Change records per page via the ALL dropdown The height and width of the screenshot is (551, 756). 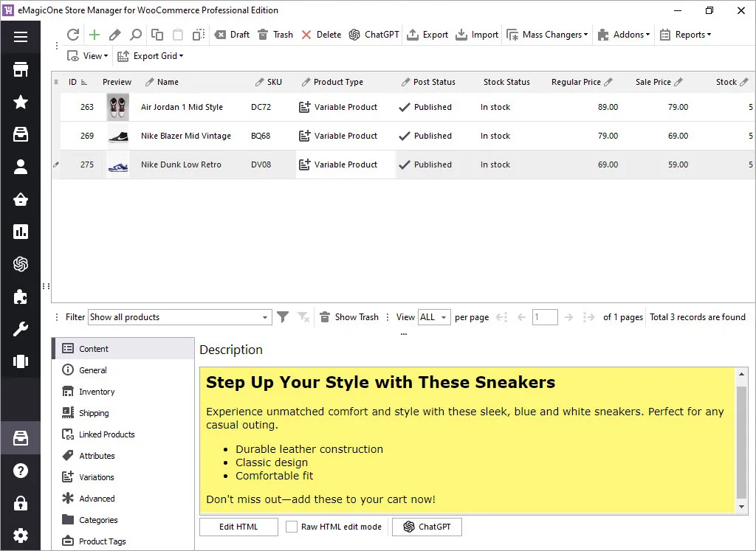pyautogui.click(x=434, y=316)
